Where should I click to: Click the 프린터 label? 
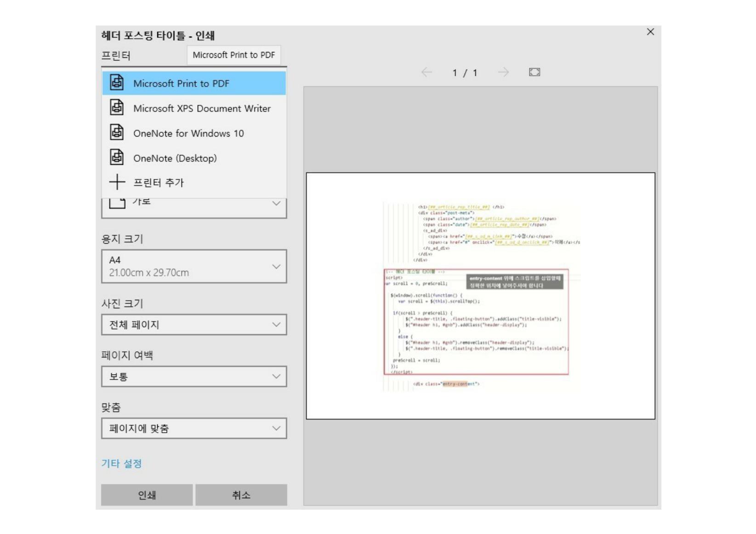(116, 56)
